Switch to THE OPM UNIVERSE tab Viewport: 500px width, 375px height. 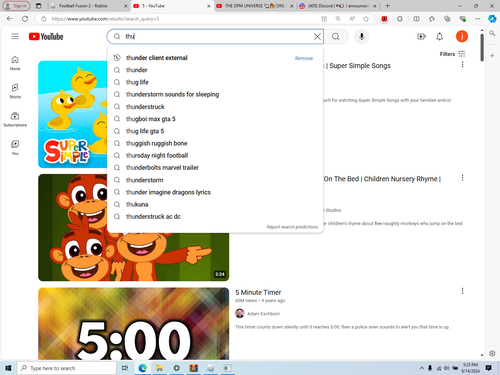255,6
